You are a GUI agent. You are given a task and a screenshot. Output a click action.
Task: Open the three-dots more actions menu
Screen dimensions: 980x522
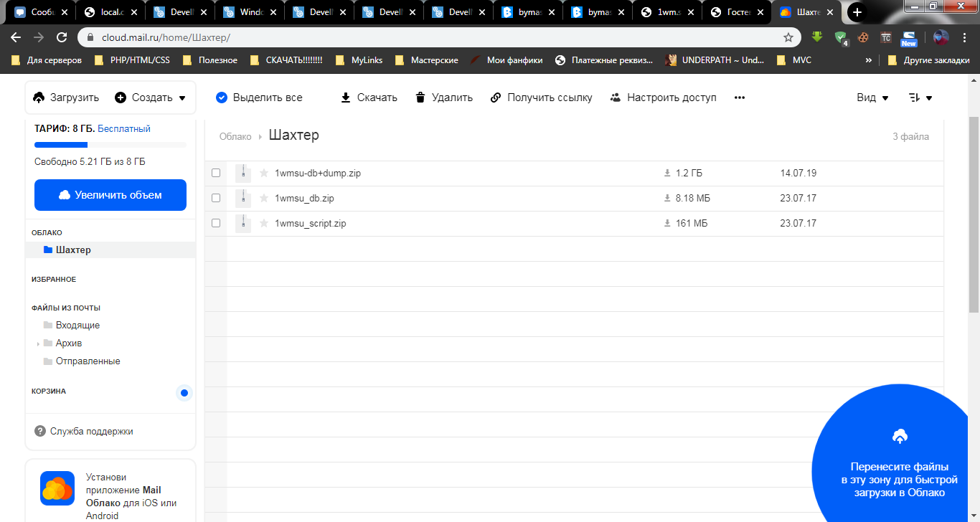click(740, 98)
